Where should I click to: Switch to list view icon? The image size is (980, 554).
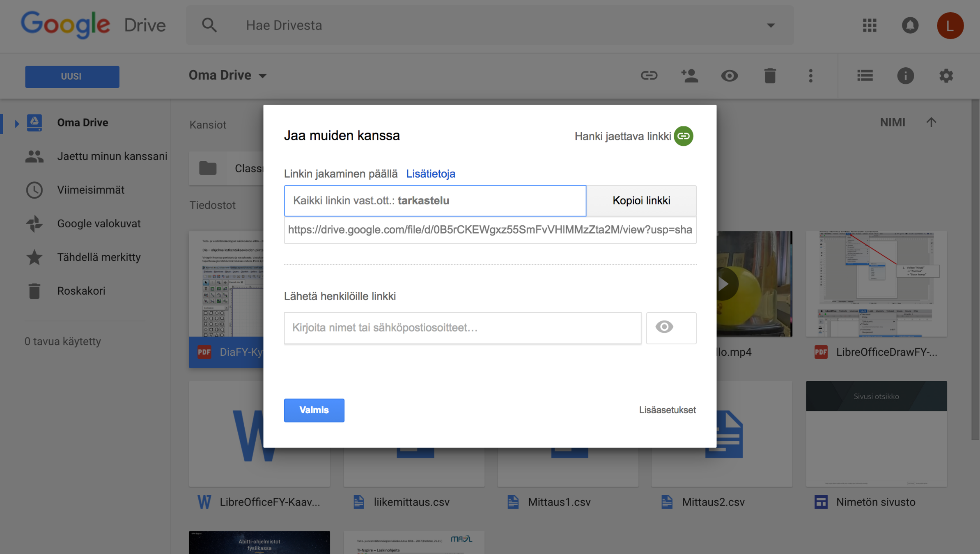point(865,76)
